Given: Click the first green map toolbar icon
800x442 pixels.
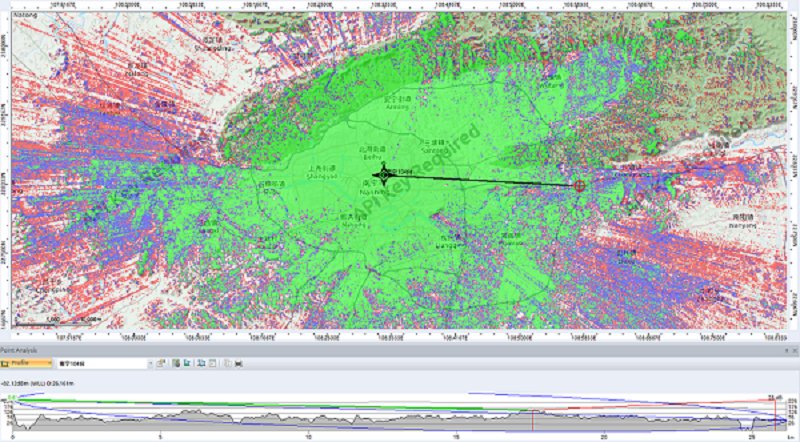Looking at the screenshot, I should click(x=175, y=363).
